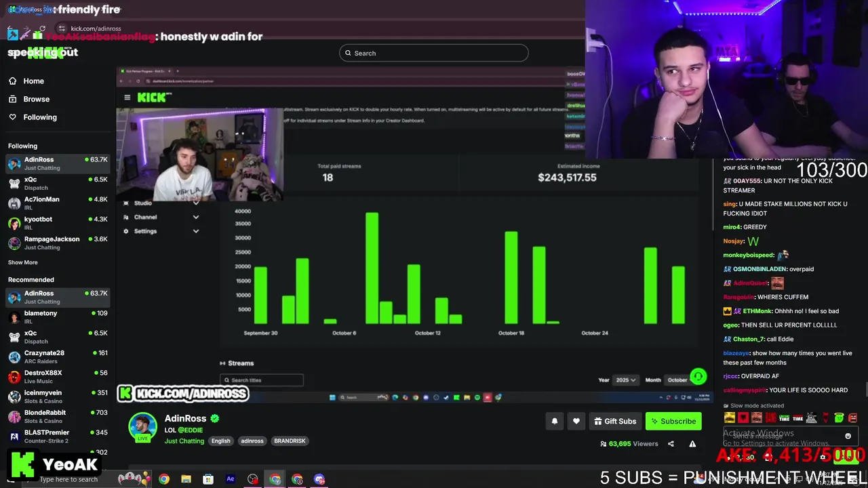Open OBS Studio from taskbar
This screenshot has height=488, width=868.
(252, 479)
